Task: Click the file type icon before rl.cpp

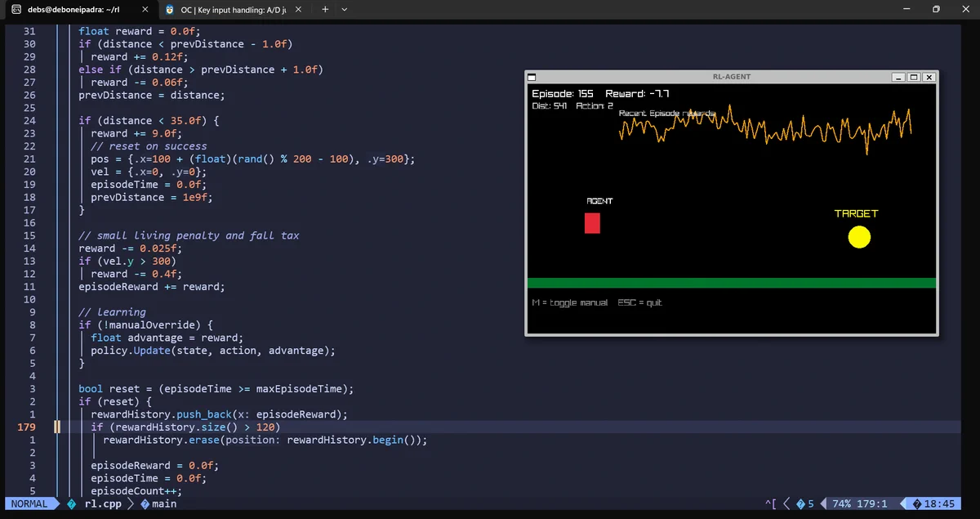Action: pyautogui.click(x=72, y=503)
